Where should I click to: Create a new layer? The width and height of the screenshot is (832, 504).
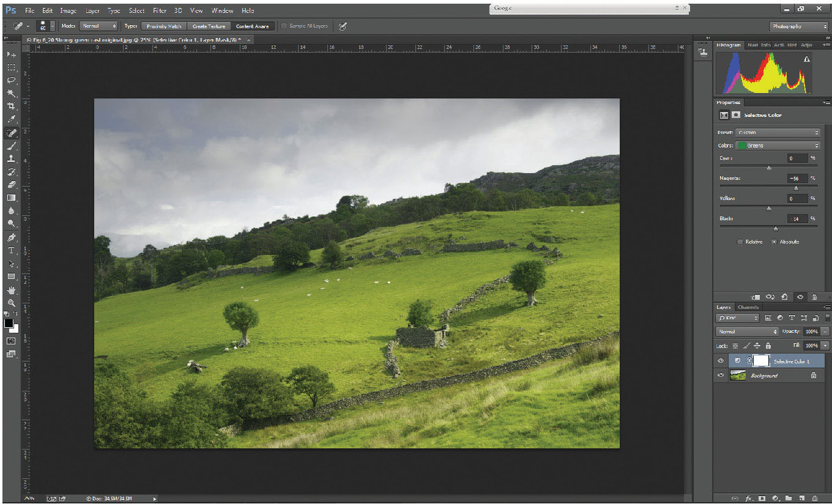[x=802, y=498]
